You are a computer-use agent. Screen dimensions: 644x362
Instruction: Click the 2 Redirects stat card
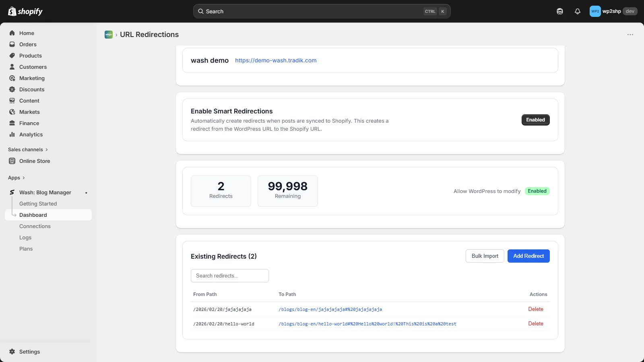[221, 191]
